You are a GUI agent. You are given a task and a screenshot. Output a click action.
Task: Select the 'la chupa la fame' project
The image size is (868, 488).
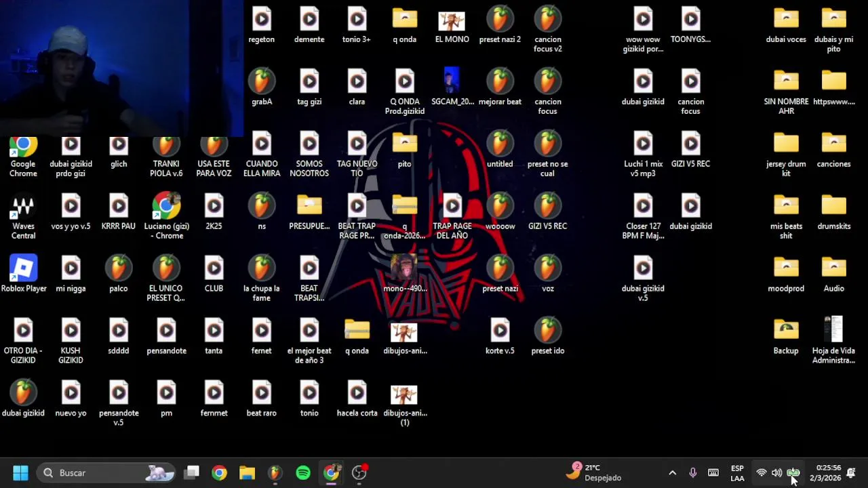tap(262, 279)
